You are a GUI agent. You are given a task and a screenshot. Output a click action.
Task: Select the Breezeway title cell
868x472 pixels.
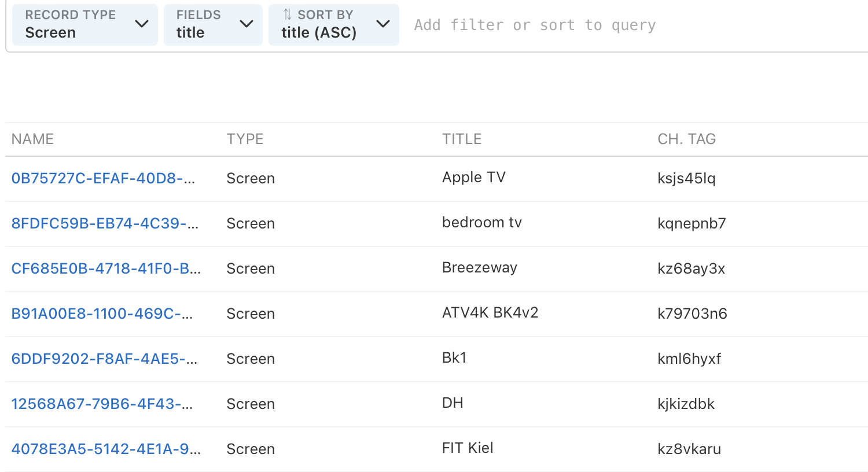479,268
